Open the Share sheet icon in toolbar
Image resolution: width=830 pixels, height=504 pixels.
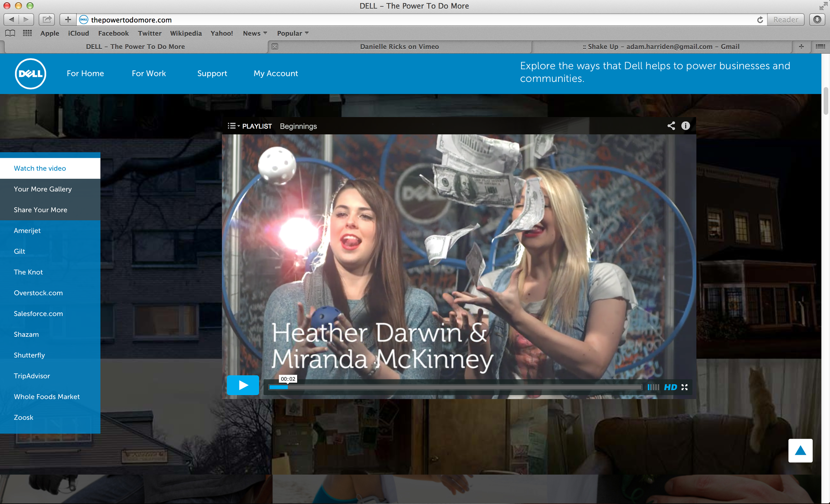[47, 20]
